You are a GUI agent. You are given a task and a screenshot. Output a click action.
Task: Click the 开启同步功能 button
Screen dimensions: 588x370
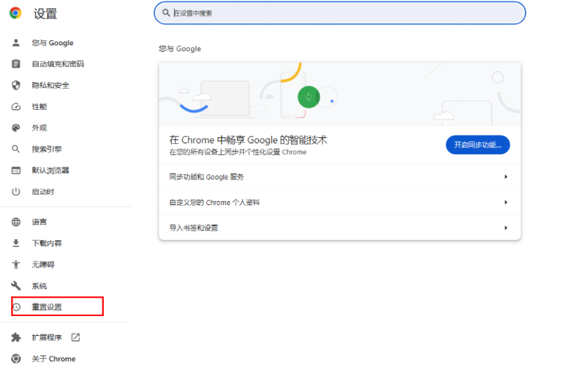[478, 145]
